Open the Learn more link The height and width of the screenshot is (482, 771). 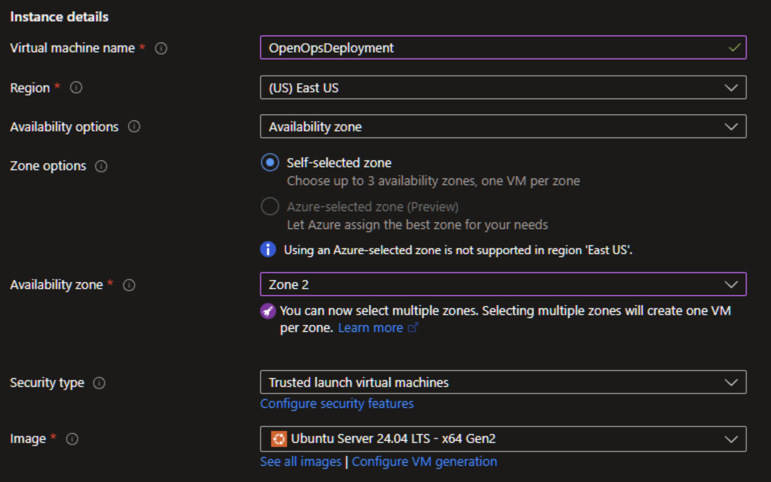tap(370, 328)
